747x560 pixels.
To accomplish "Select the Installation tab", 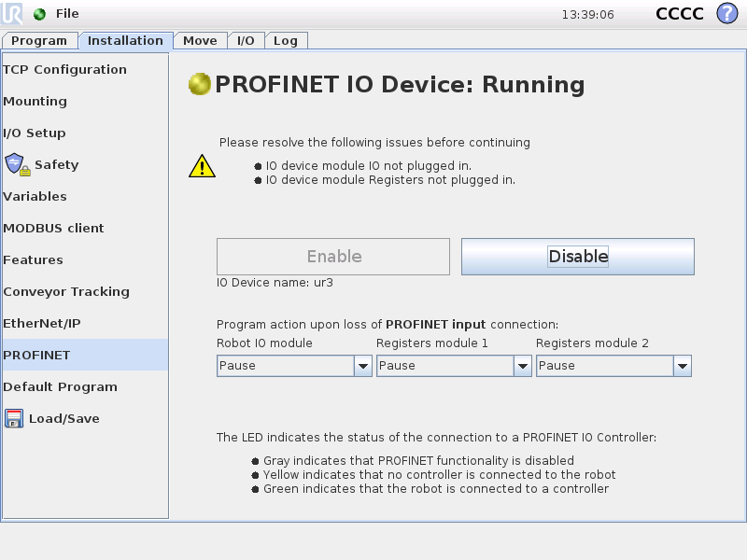I will point(125,40).
